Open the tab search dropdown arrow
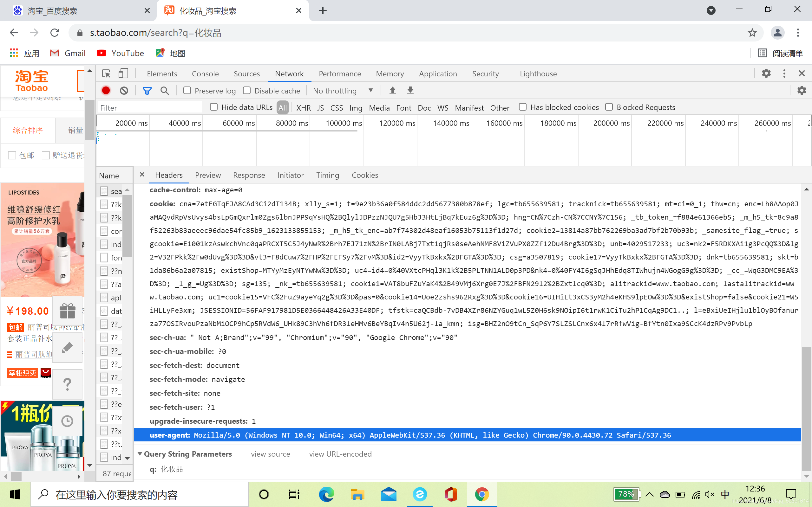The height and width of the screenshot is (507, 812). point(711,10)
